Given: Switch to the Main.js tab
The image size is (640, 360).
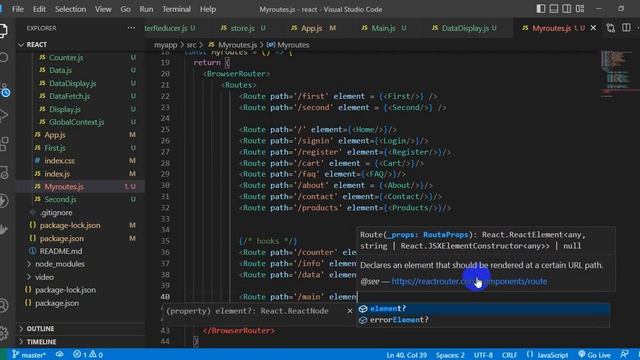Looking at the screenshot, I should (x=384, y=28).
